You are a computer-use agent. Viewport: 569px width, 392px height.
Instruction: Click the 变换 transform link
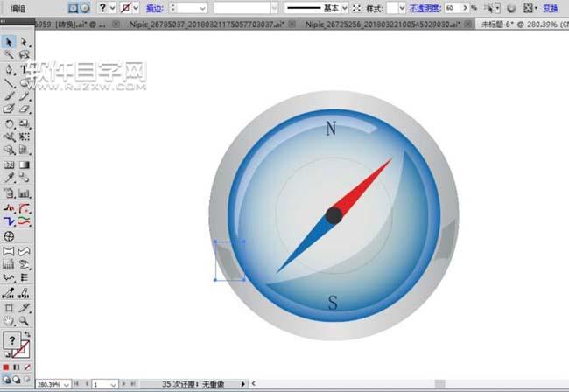point(551,8)
